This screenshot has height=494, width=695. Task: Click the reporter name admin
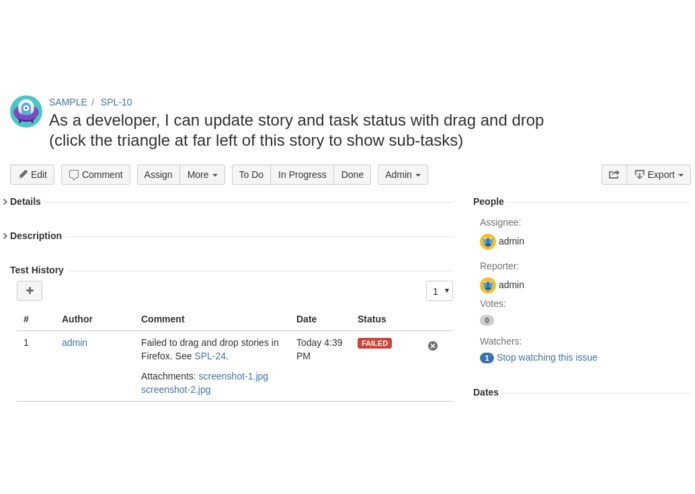[x=511, y=284]
